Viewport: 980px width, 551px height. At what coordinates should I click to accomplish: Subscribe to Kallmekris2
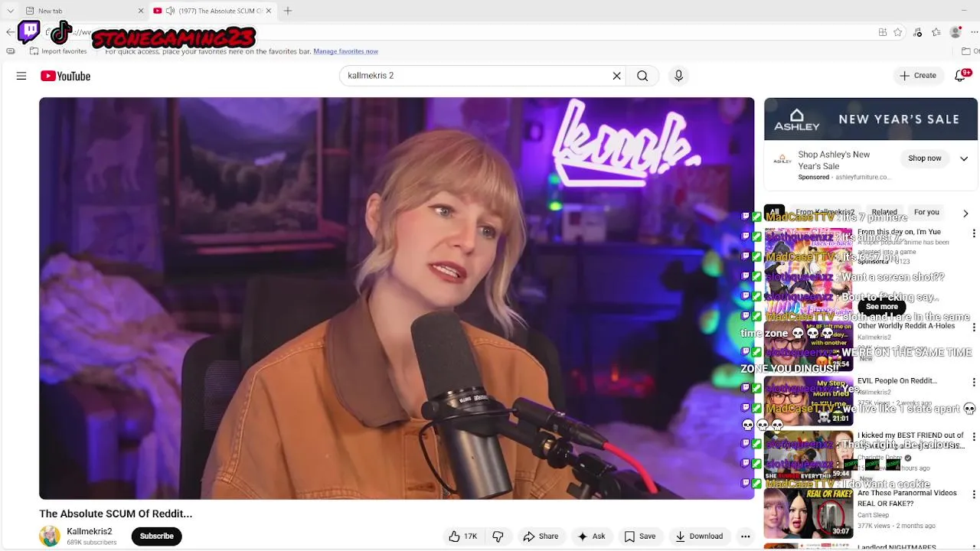click(156, 536)
